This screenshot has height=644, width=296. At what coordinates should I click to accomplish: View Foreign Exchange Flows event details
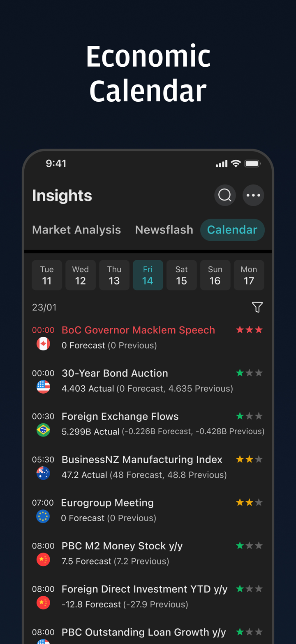120,417
